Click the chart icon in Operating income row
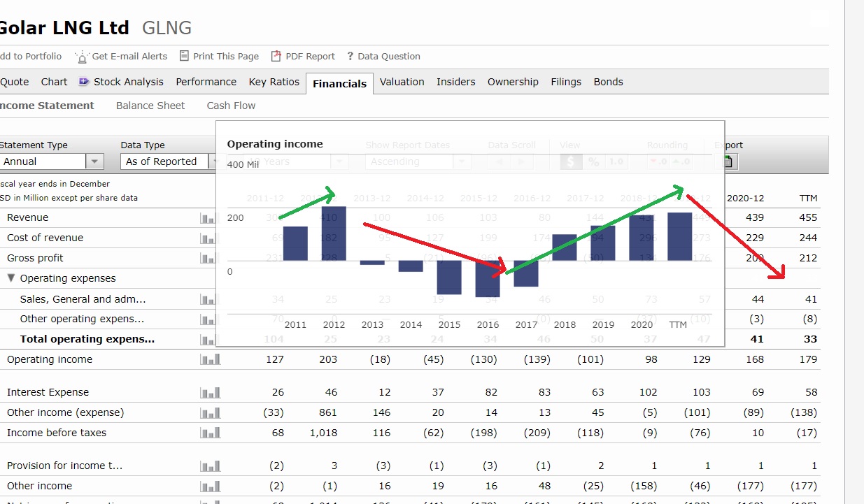 210,360
